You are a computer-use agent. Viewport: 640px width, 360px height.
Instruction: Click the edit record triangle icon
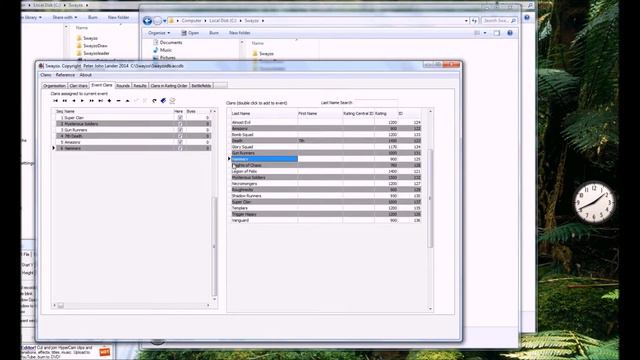pyautogui.click(x=127, y=100)
